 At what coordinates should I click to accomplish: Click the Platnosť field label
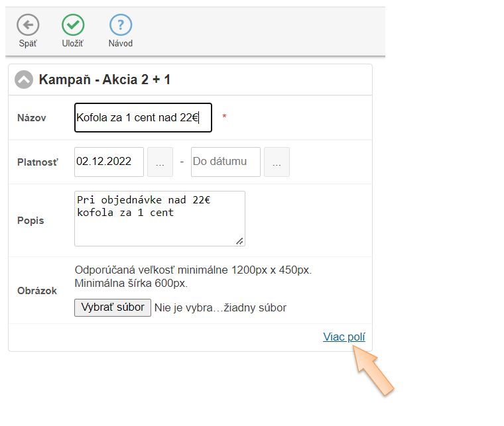37,162
